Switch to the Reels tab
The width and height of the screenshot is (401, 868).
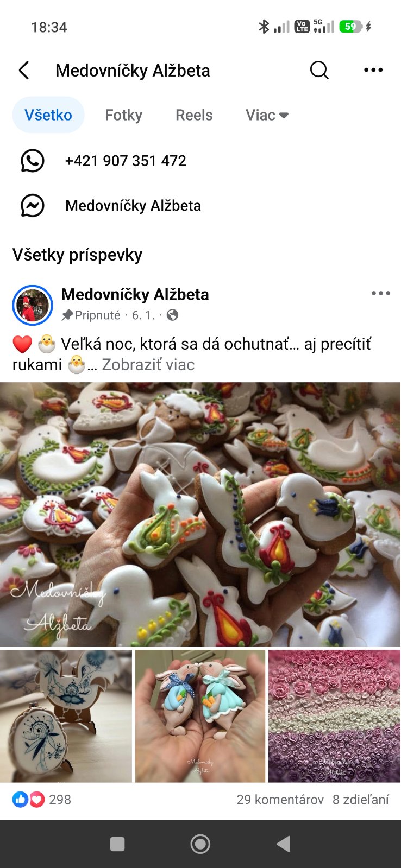pyautogui.click(x=194, y=115)
